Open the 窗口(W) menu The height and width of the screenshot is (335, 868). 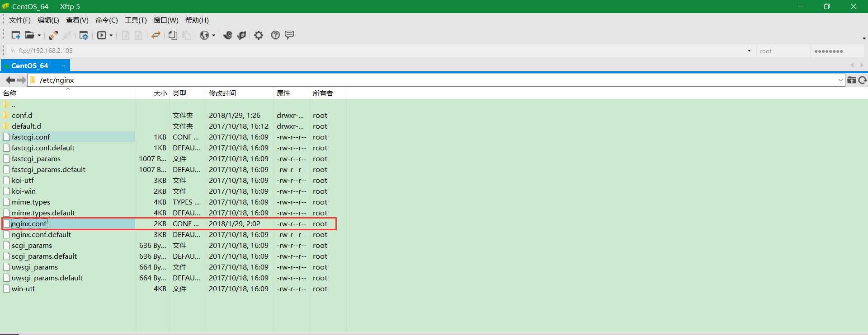click(x=166, y=20)
